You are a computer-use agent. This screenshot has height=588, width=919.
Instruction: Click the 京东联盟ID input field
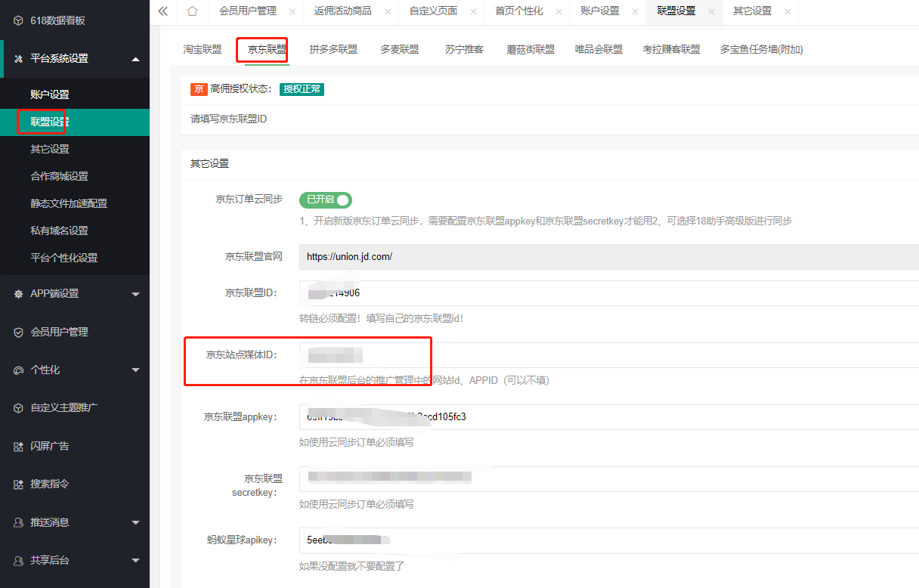609,293
